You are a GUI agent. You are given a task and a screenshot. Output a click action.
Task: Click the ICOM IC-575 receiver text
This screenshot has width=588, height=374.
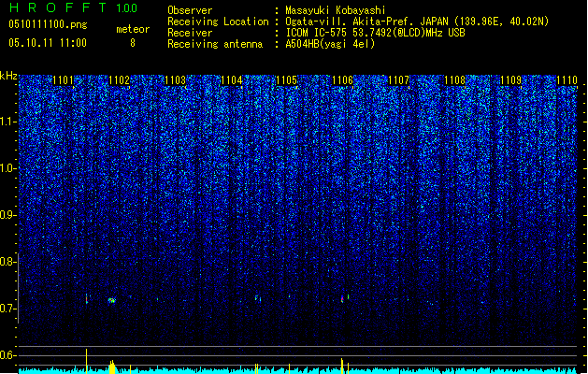pos(375,33)
